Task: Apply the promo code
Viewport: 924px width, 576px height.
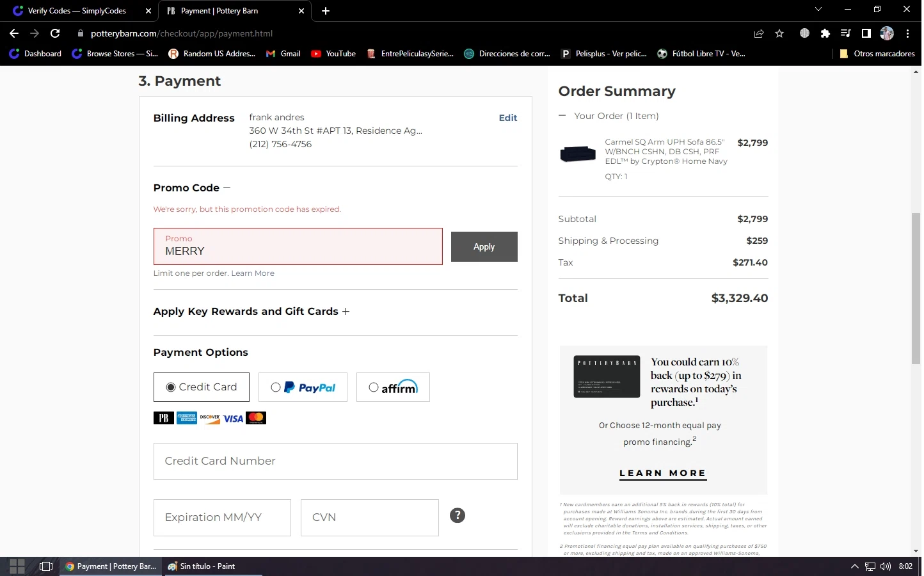Action: click(x=484, y=246)
